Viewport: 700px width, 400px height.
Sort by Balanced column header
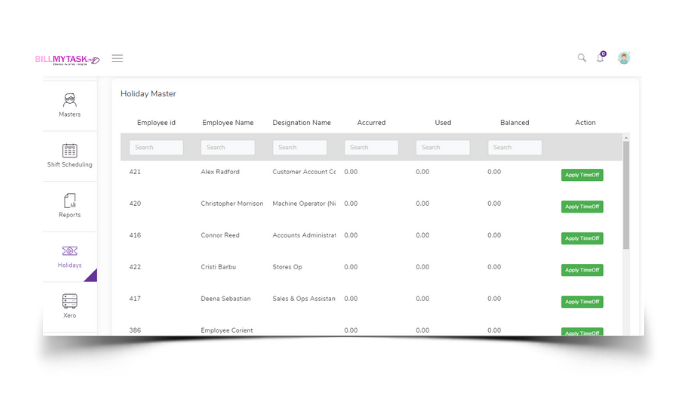515,122
